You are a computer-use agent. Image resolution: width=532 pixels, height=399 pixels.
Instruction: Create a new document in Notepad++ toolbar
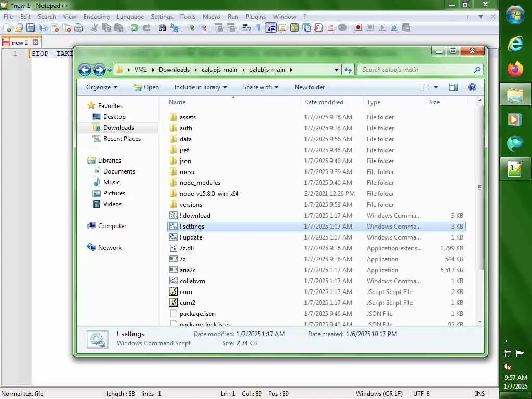pos(7,28)
